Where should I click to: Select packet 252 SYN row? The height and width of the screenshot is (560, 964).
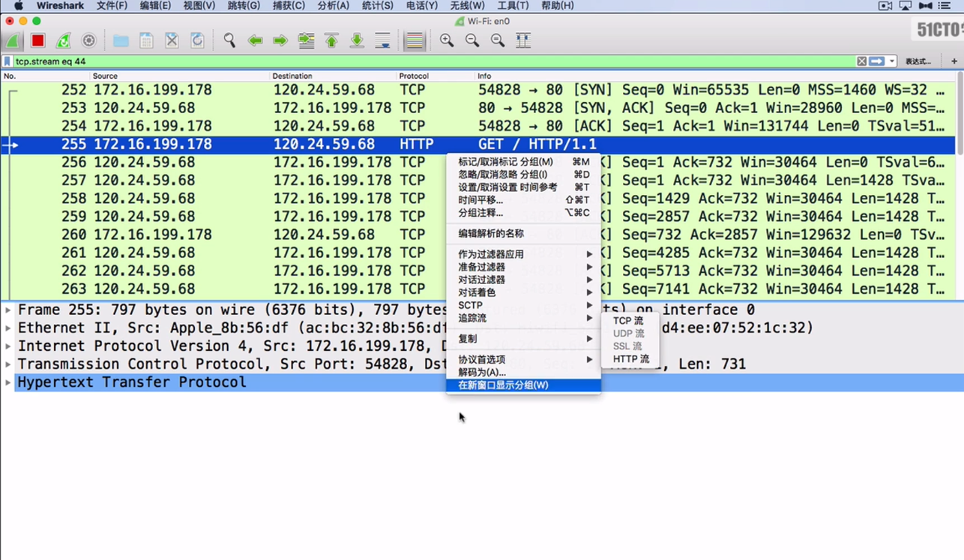click(x=478, y=90)
